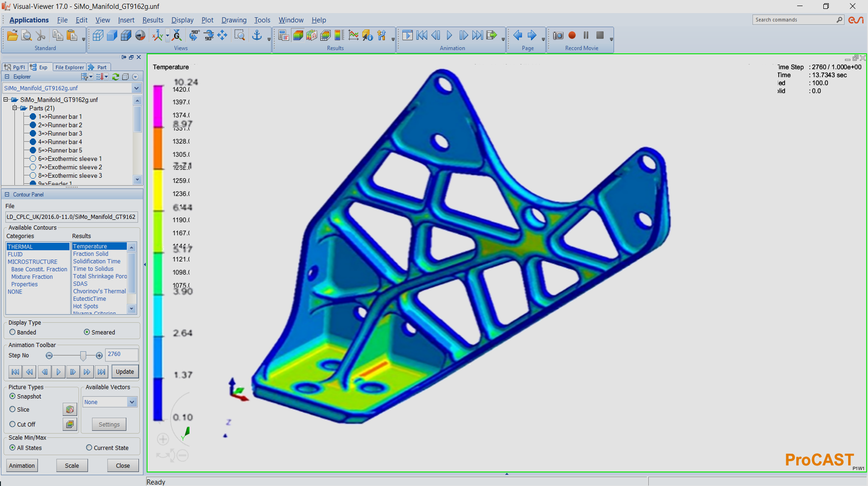Viewport: 868px width, 486px height.
Task: Switch to the File Explorer tab
Action: pyautogui.click(x=69, y=67)
